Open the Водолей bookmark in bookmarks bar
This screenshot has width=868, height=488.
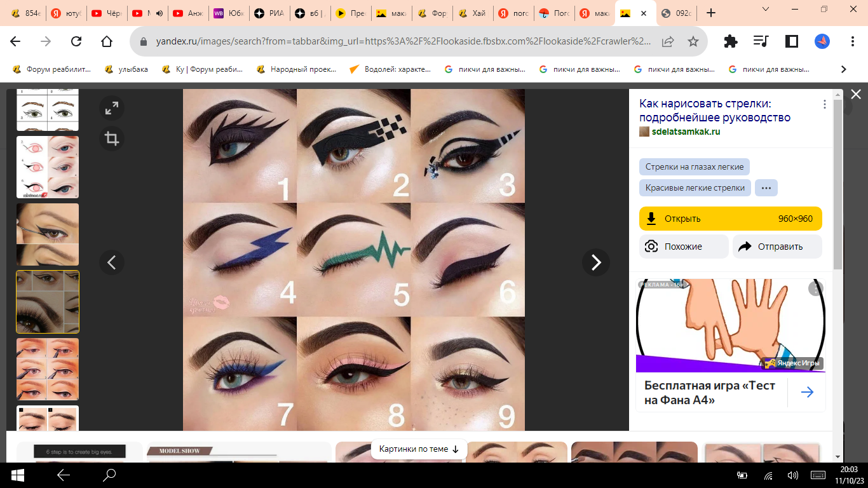pyautogui.click(x=390, y=69)
